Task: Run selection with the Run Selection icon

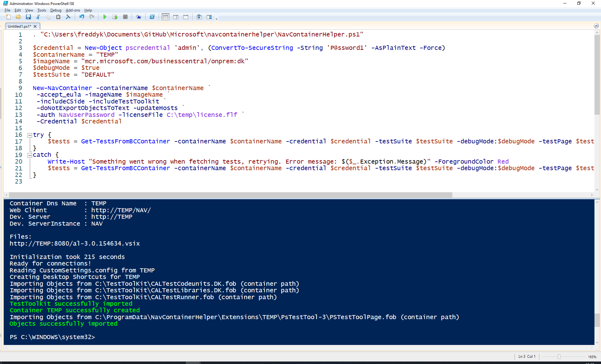Action: coord(115,17)
